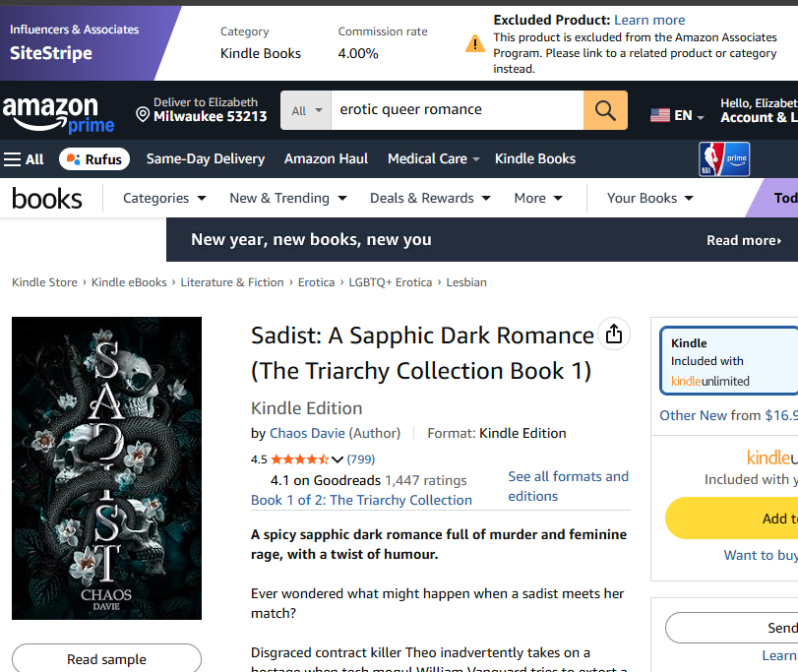This screenshot has height=672, width=798.
Task: Click the Sadist book cover image
Action: click(106, 468)
